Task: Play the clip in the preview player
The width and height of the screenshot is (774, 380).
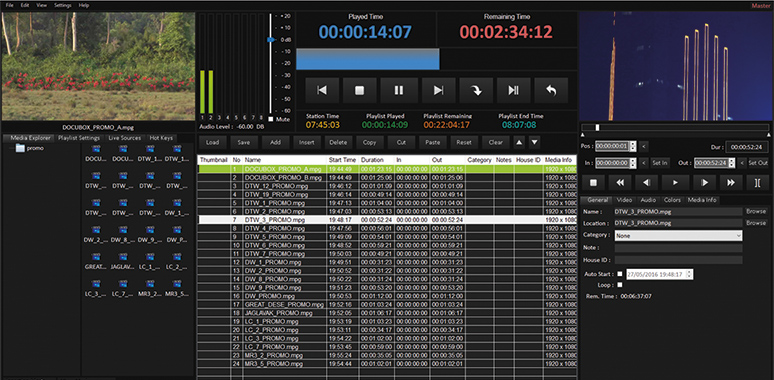Action: 675,183
